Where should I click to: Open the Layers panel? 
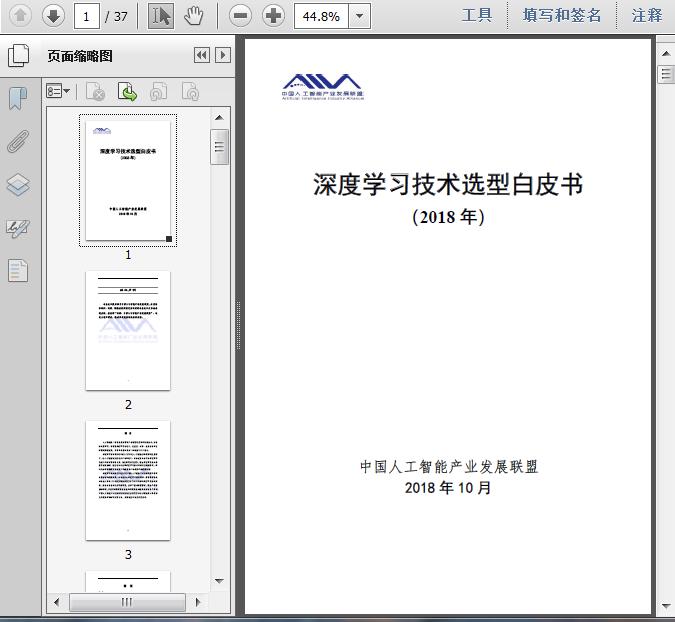click(x=18, y=185)
